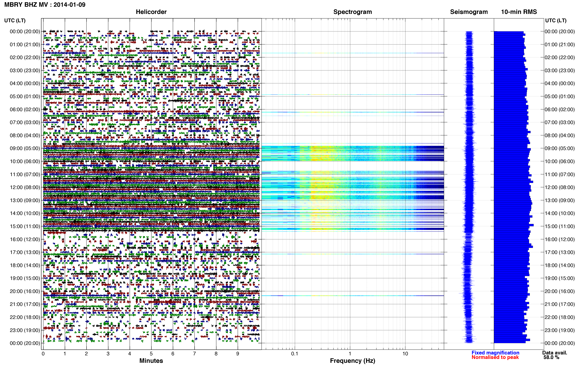Click left axis label '06:00 (02:00)'
The width and height of the screenshot is (588, 368).
pos(25,110)
